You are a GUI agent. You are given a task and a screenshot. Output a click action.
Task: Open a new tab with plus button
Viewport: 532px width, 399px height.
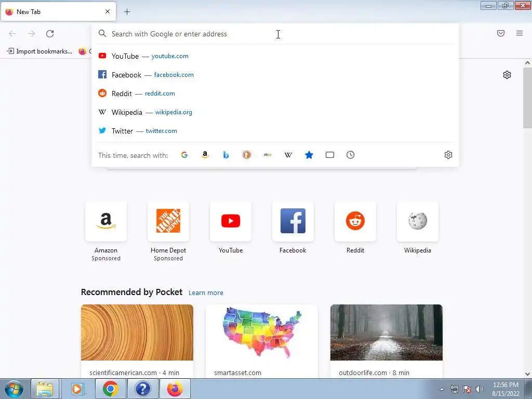coord(127,12)
